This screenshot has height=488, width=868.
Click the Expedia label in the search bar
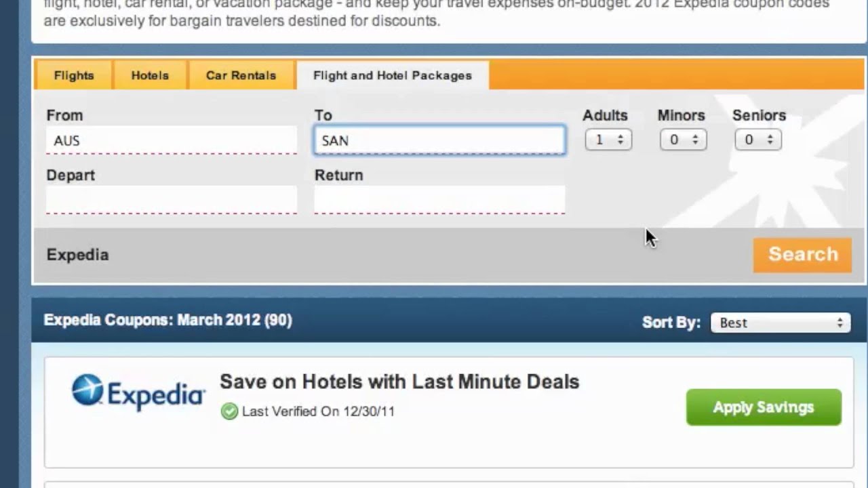[x=77, y=255]
